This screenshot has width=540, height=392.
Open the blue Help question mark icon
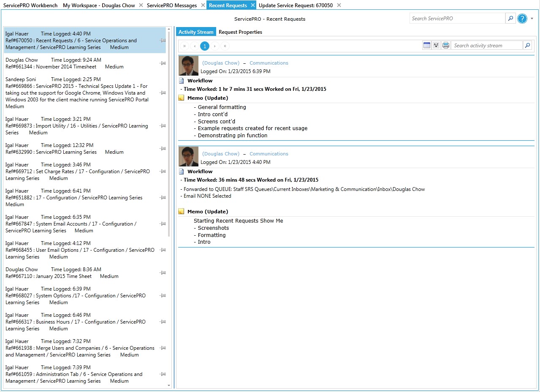tap(522, 19)
